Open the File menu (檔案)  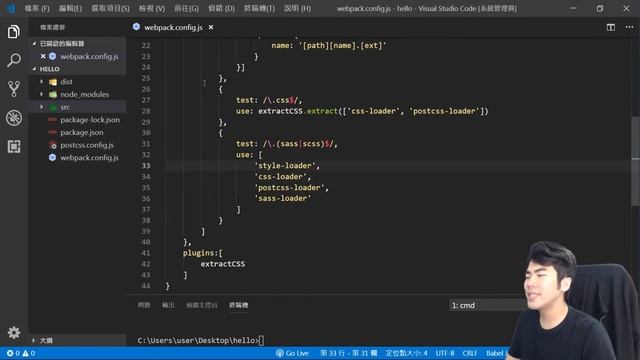tap(37, 8)
